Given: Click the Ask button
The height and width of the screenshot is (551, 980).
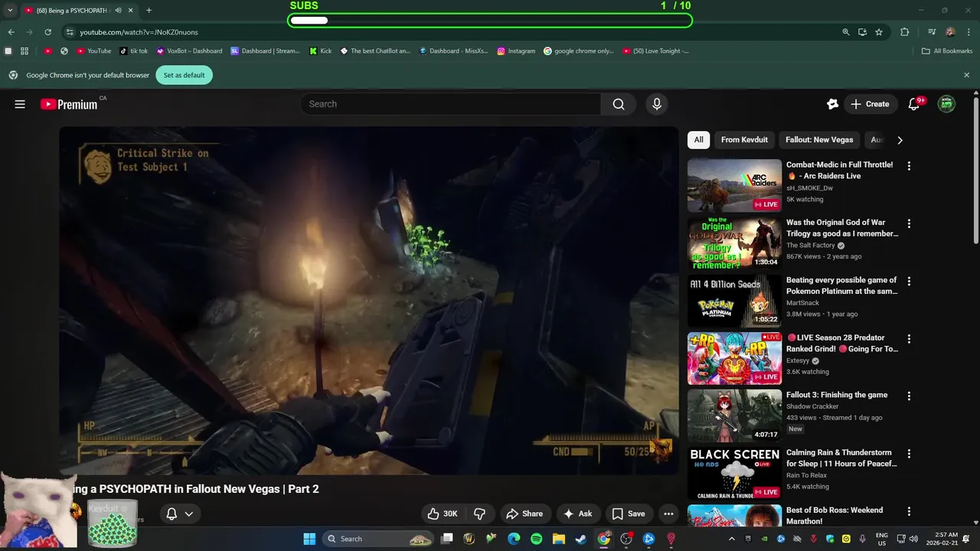Looking at the screenshot, I should (577, 514).
